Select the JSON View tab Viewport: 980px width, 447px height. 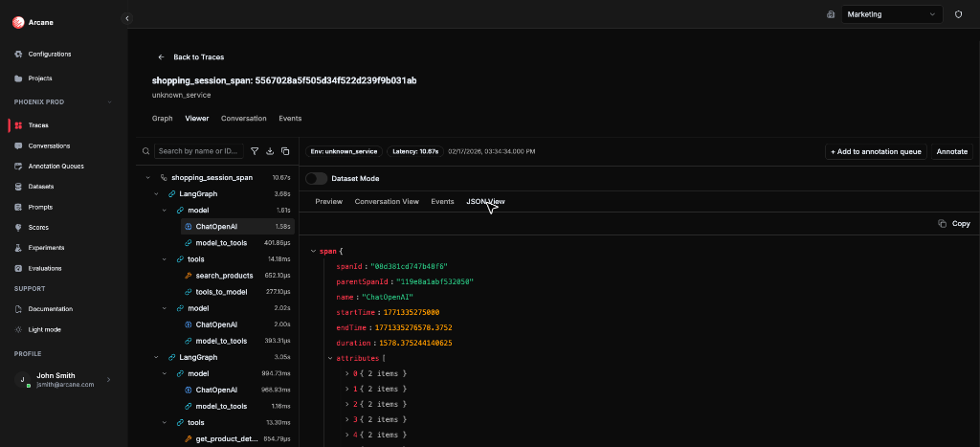pyautogui.click(x=485, y=201)
